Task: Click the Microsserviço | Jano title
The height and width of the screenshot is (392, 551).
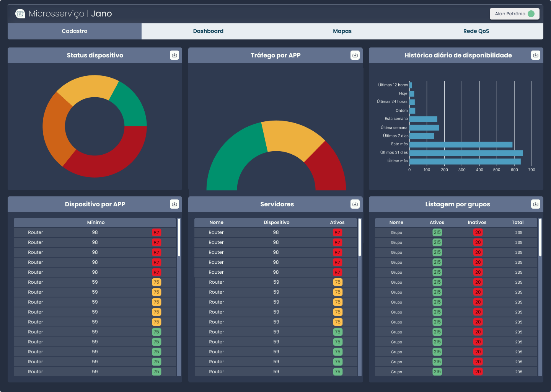Action: [70, 14]
